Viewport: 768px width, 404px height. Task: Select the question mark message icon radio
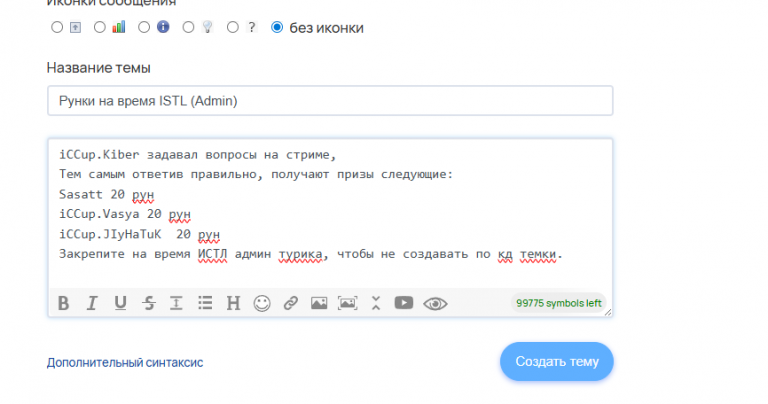[233, 27]
